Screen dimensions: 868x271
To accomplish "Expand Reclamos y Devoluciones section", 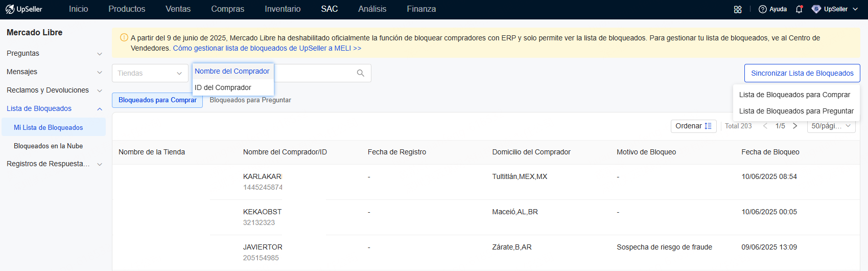I will tap(100, 91).
